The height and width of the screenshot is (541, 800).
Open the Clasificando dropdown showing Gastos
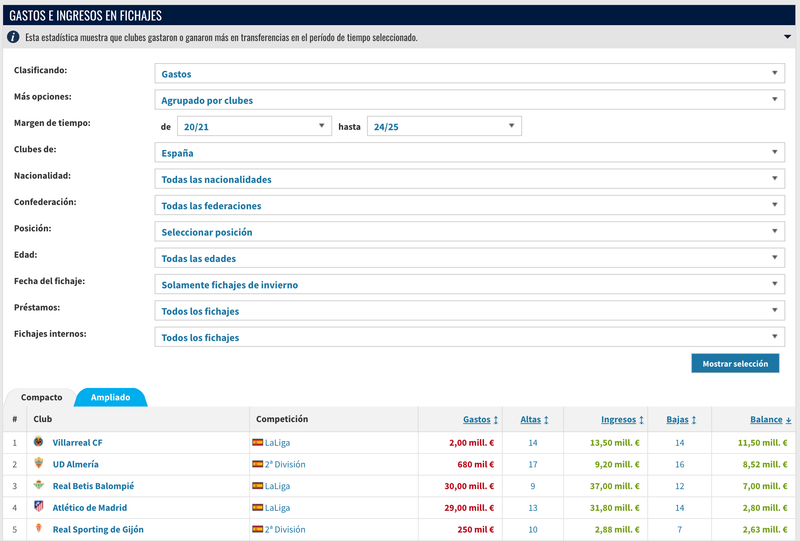coord(469,74)
